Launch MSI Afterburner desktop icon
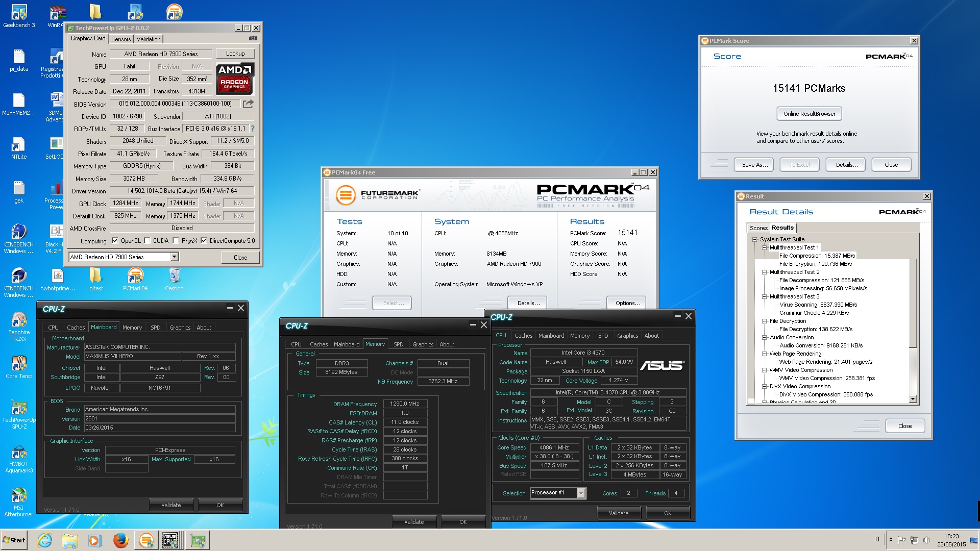 (x=19, y=502)
